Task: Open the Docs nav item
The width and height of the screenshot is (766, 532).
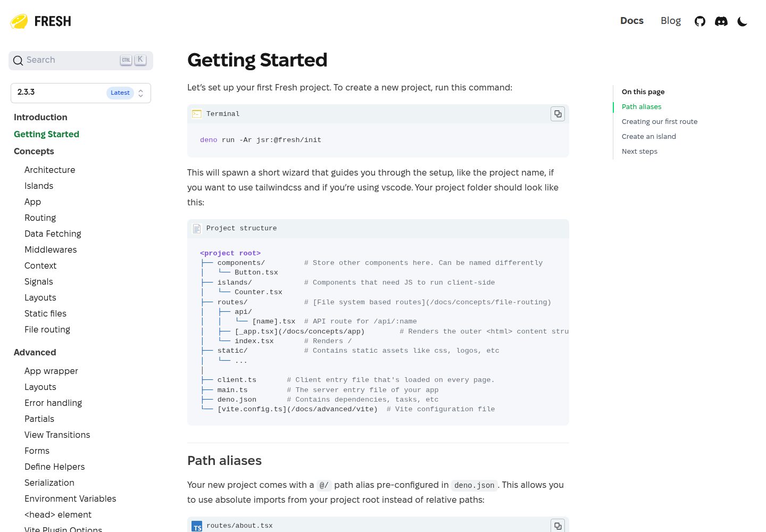Action: coord(632,21)
